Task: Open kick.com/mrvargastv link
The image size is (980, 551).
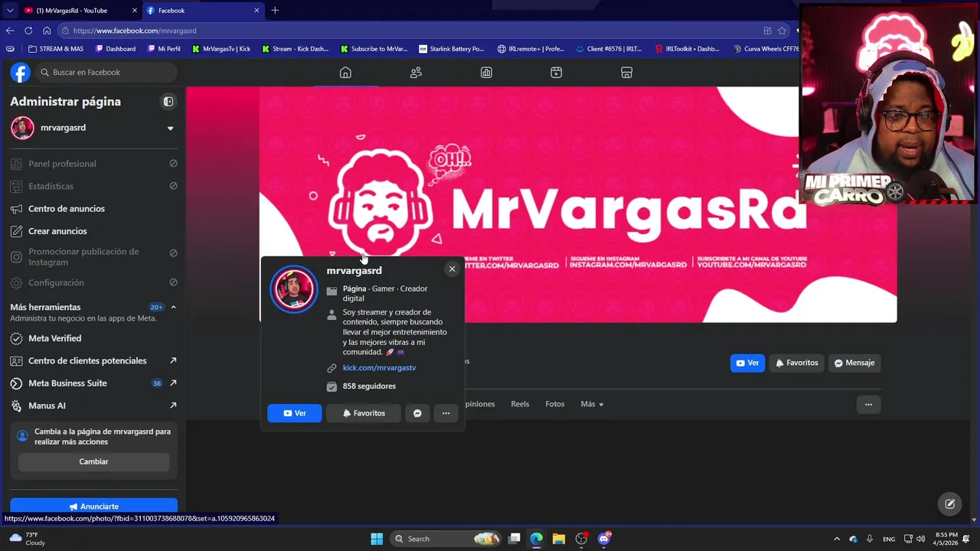Action: (x=379, y=368)
